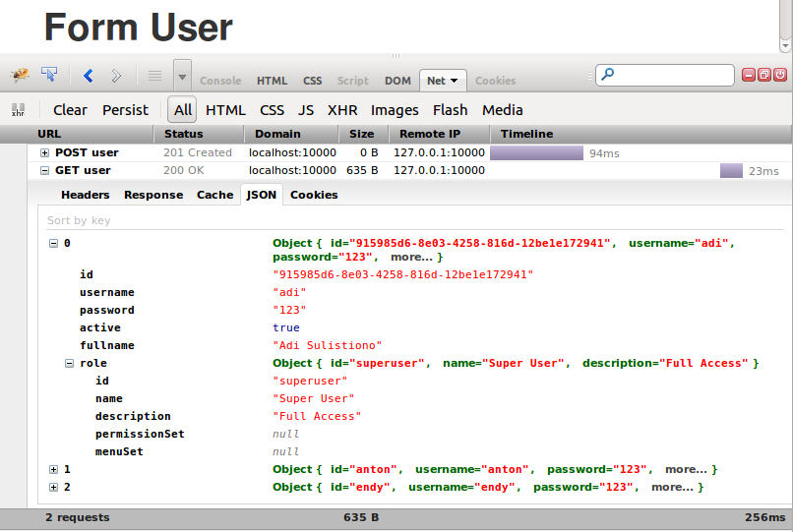793x532 pixels.
Task: Click the break on XHR icon
Action: [x=18, y=110]
